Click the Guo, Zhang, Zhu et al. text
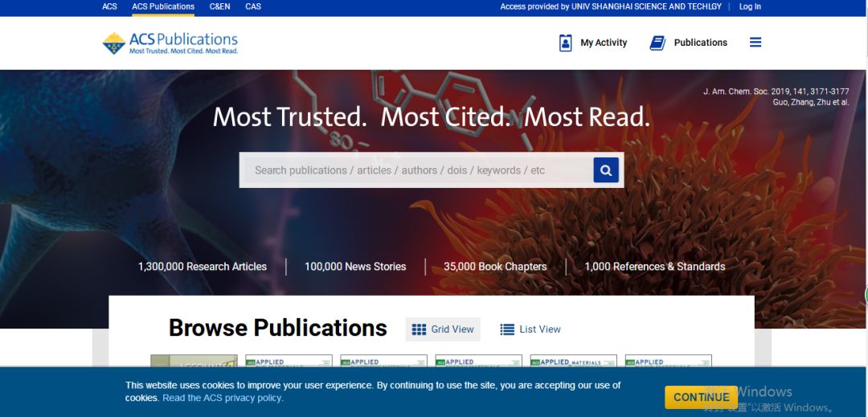The height and width of the screenshot is (417, 868). point(810,102)
